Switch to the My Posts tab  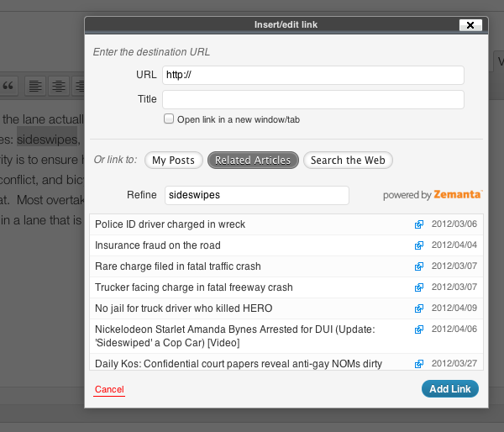174,161
